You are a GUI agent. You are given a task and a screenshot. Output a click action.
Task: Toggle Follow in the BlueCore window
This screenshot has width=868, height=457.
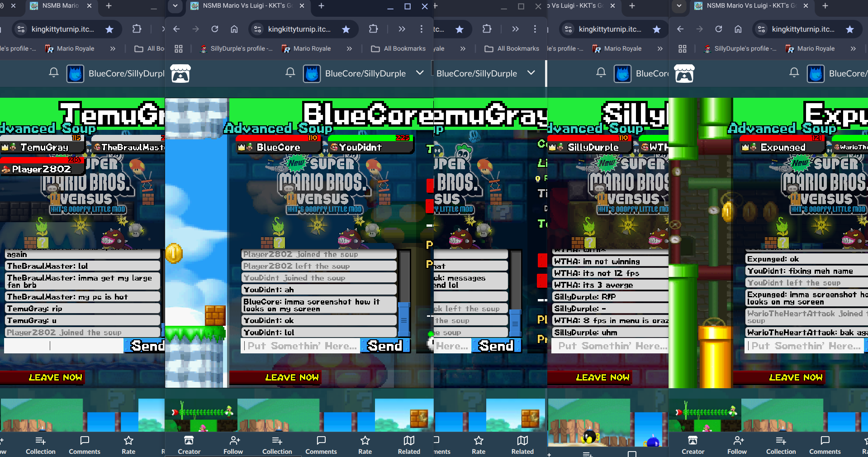[233, 445]
